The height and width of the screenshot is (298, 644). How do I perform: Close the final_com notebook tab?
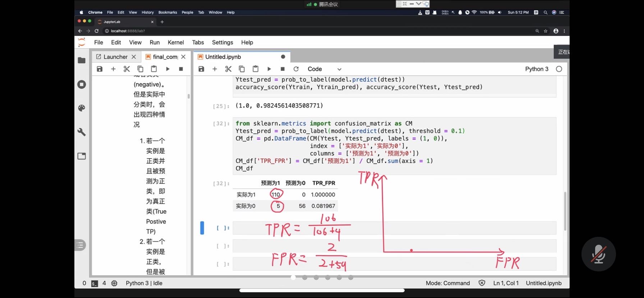pyautogui.click(x=183, y=57)
